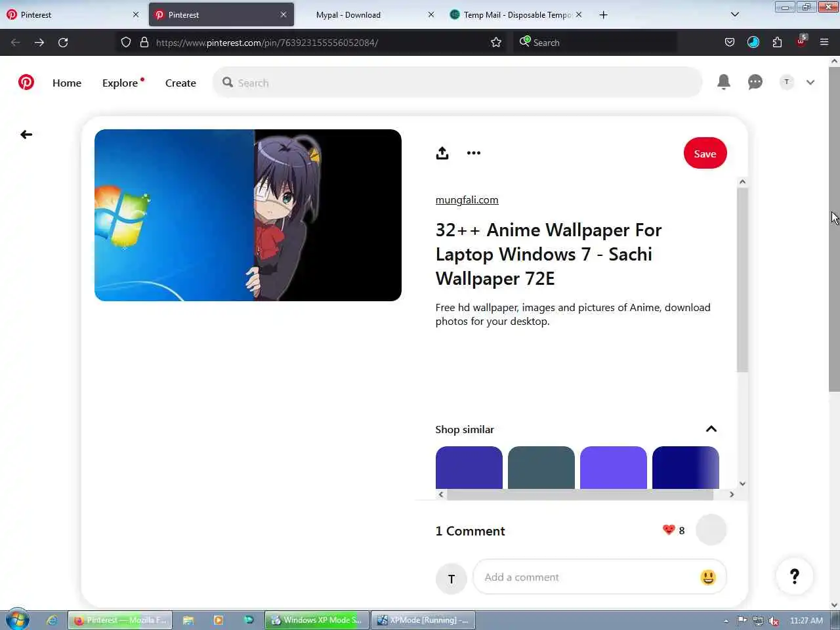
Task: Click the Shop similar right scroll arrow
Action: (732, 495)
